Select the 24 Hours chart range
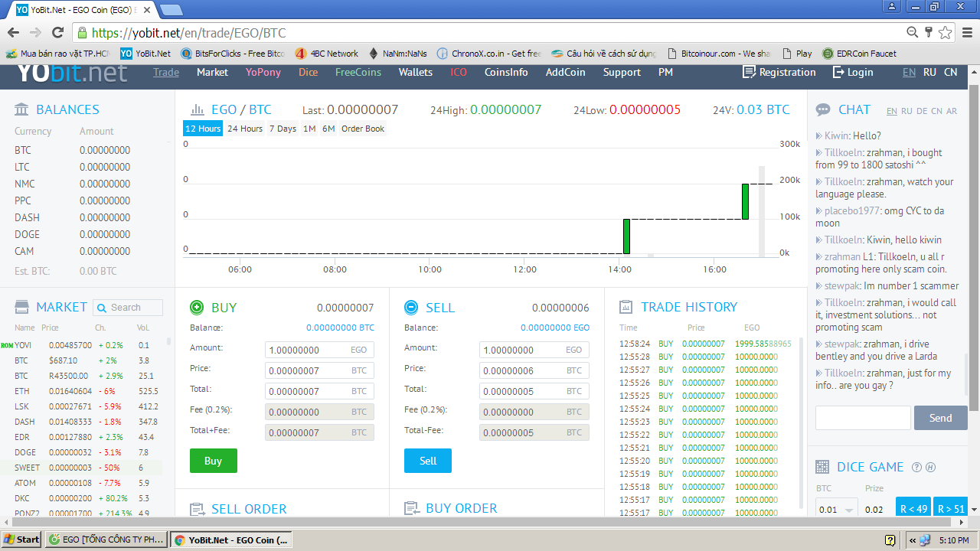 [245, 129]
